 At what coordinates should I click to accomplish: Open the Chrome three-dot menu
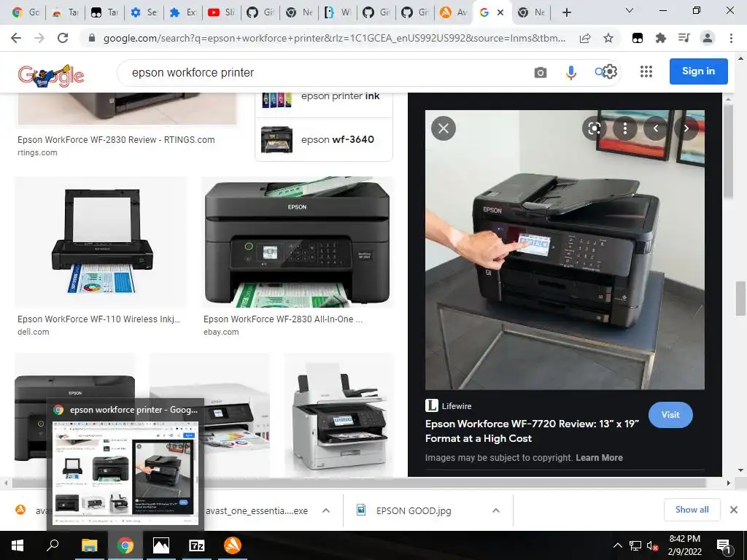click(731, 38)
